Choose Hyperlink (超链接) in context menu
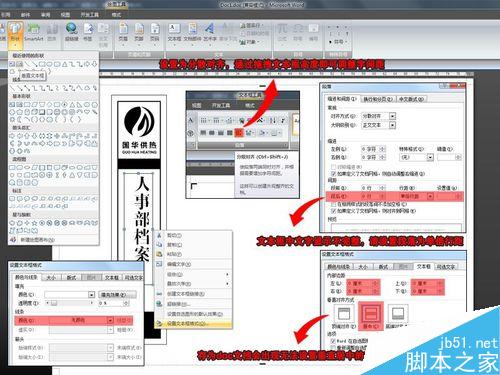Viewport: 500px width, 375px height. (193, 304)
